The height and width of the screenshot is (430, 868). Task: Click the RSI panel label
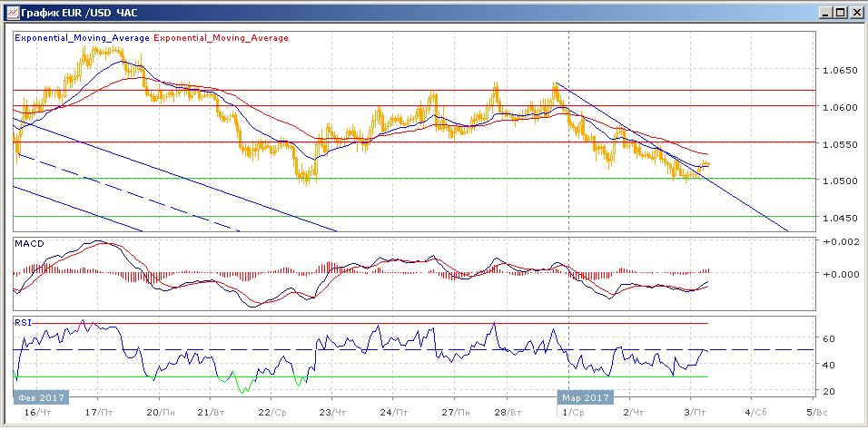(24, 322)
